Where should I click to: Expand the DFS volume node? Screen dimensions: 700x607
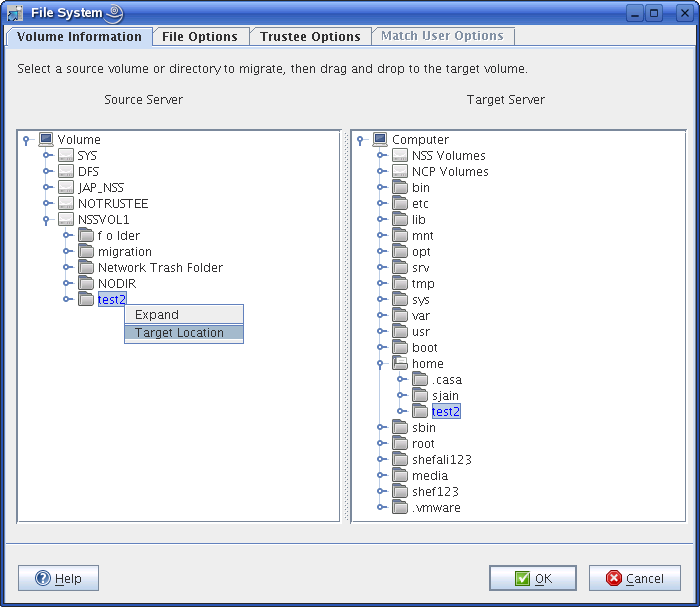pyautogui.click(x=46, y=172)
